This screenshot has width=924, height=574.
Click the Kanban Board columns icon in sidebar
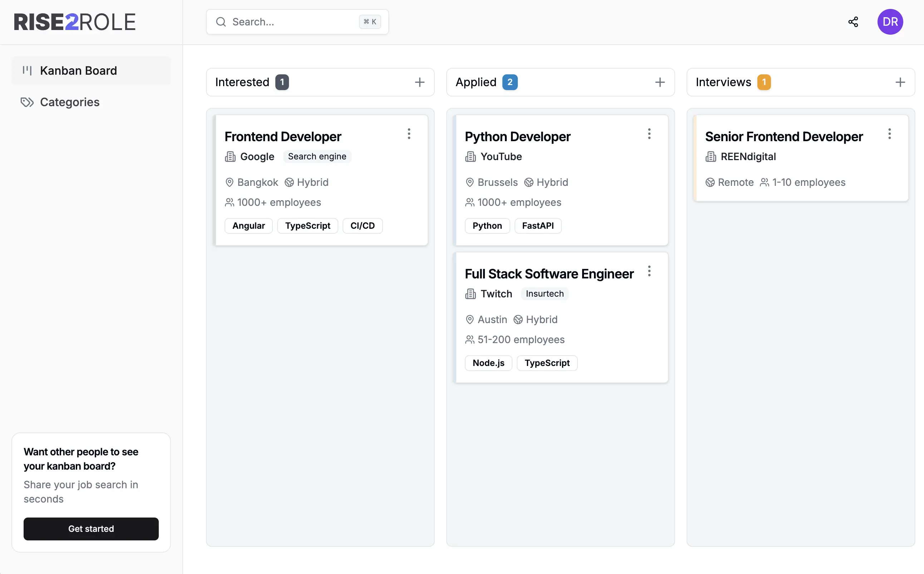(27, 71)
